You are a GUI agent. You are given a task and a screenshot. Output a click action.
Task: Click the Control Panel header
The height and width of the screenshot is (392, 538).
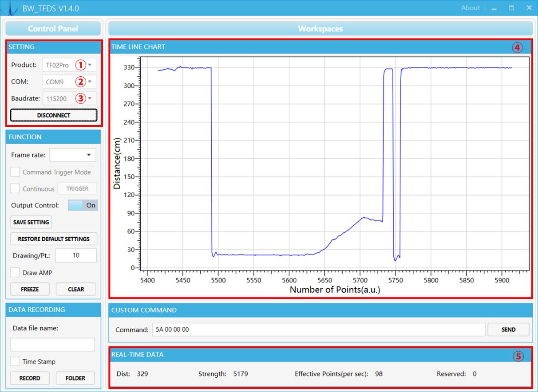tap(53, 29)
